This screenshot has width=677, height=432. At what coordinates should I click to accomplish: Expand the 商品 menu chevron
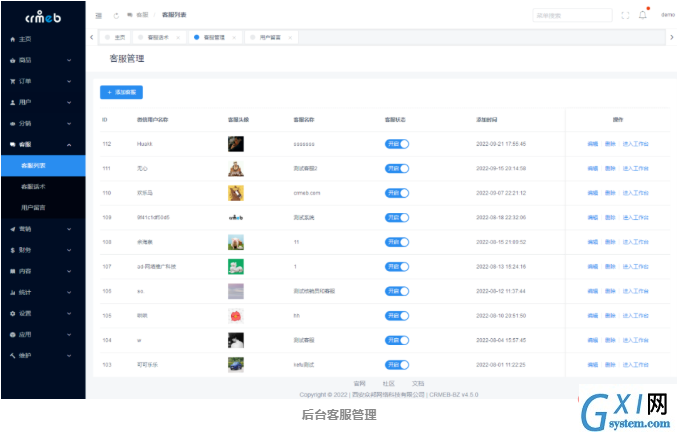pyautogui.click(x=69, y=60)
